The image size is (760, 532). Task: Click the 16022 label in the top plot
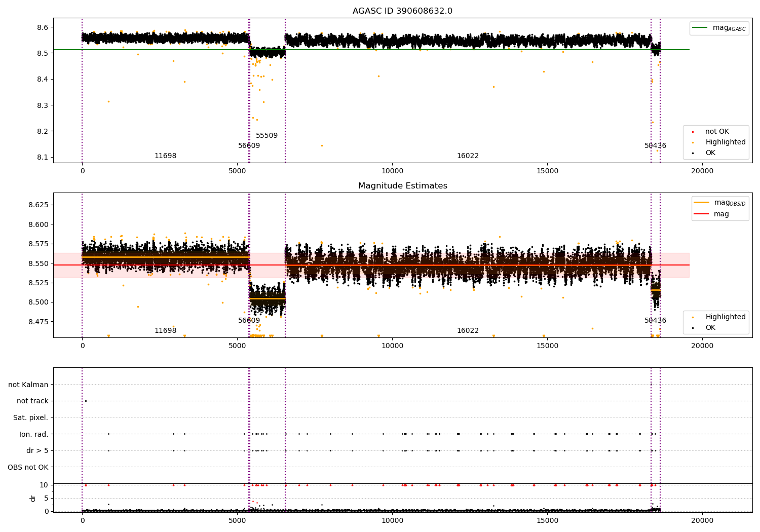pyautogui.click(x=468, y=156)
